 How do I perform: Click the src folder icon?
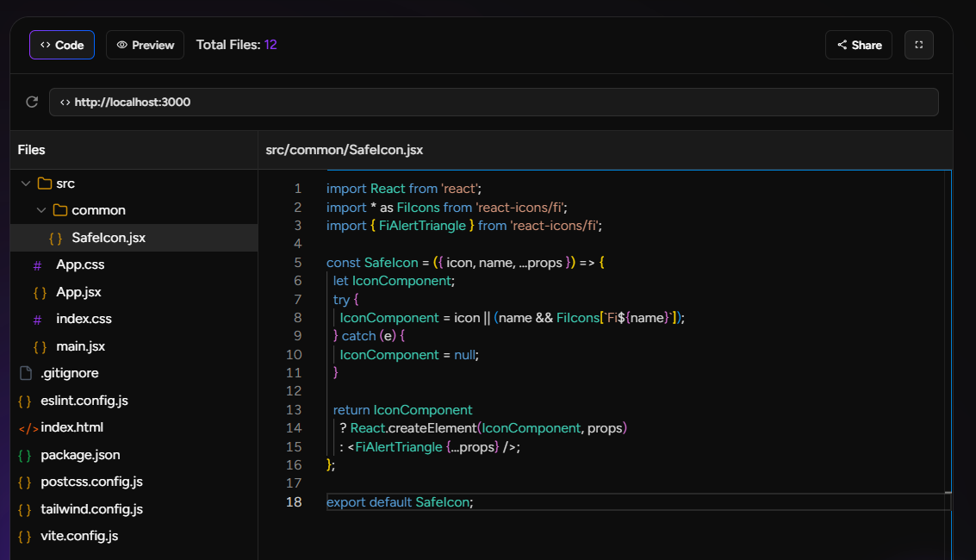coord(44,184)
